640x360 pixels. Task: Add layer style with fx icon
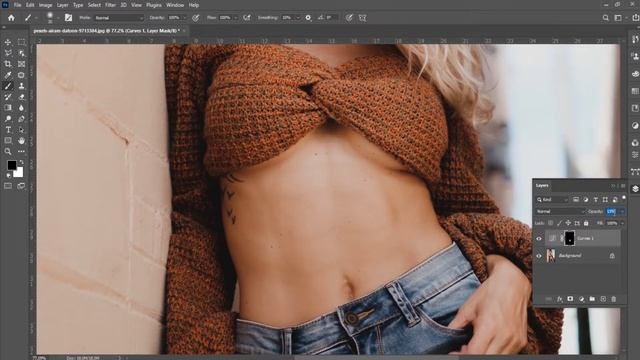click(560, 299)
